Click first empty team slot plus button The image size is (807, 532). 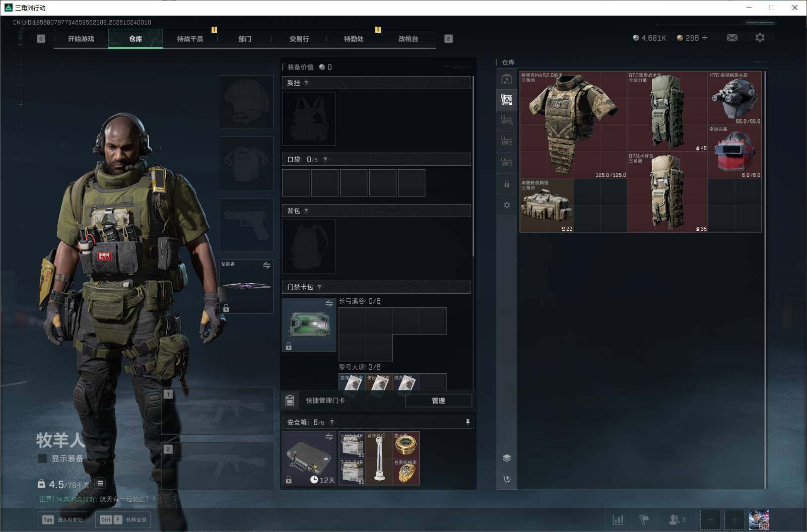pos(710,519)
